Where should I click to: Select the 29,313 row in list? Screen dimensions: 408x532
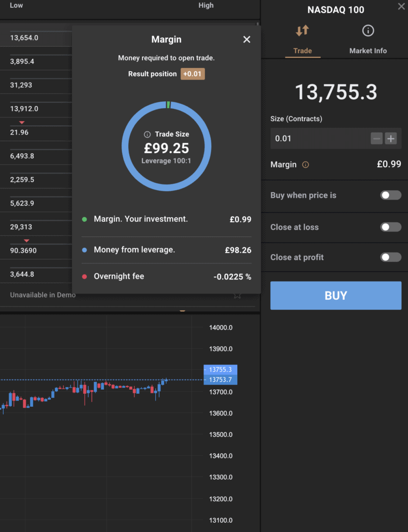(x=36, y=227)
